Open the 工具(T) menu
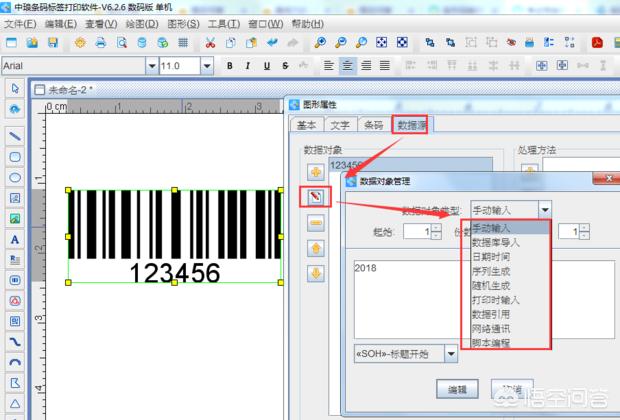Screen dimensions: 620x420 point(224,24)
